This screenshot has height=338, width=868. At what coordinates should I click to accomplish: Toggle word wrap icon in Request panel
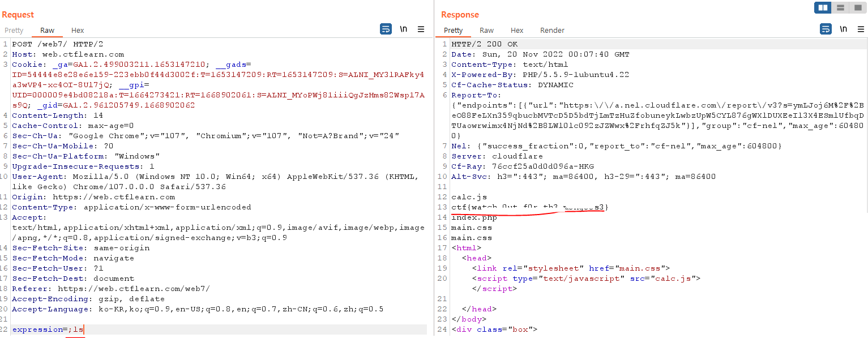[386, 29]
